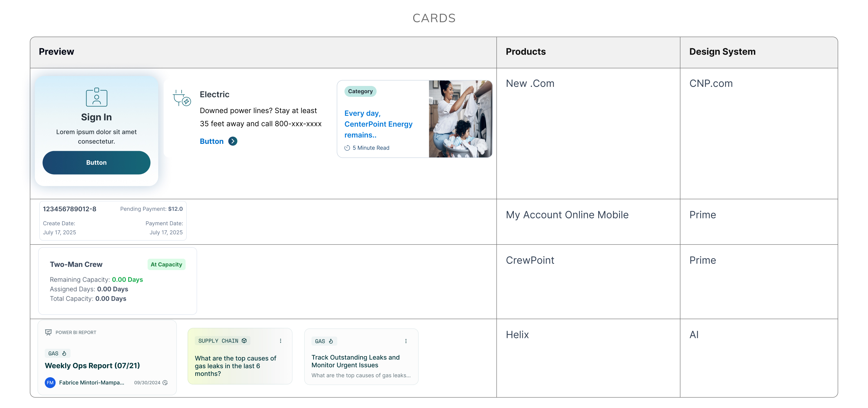Click Pending Payment: $12.0 text
Screen dimensions: 868x408
151,209
